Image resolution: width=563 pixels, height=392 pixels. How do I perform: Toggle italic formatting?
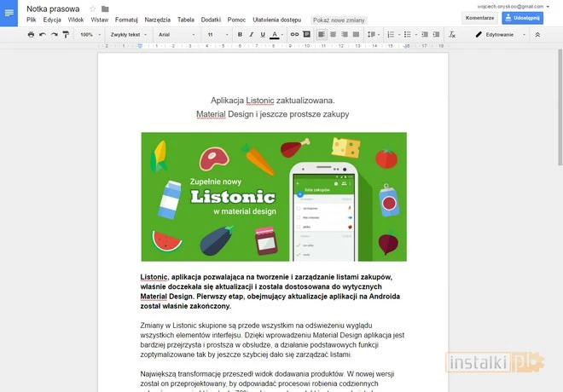tap(251, 35)
